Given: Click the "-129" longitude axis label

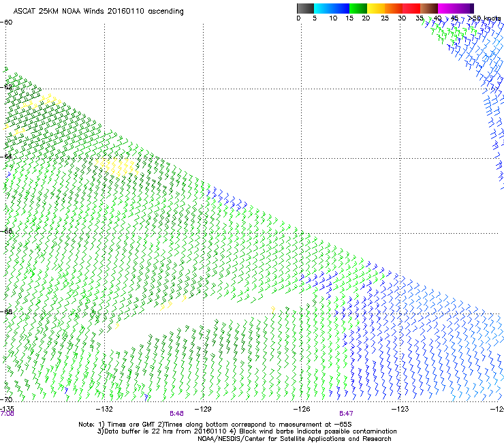Looking at the screenshot, I should point(203,409).
